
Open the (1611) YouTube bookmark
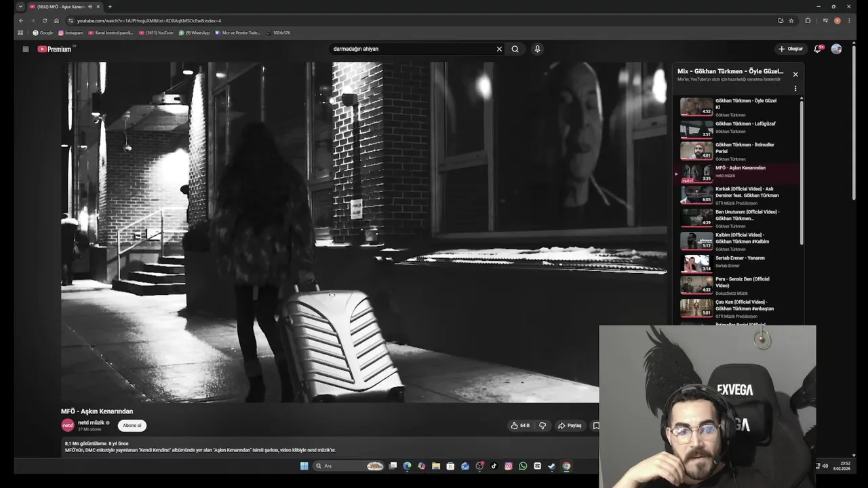156,33
